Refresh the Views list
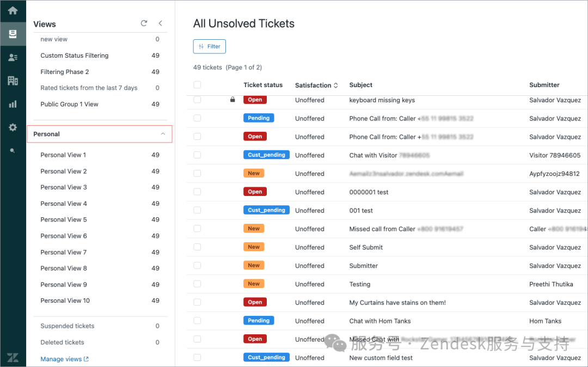 point(144,23)
